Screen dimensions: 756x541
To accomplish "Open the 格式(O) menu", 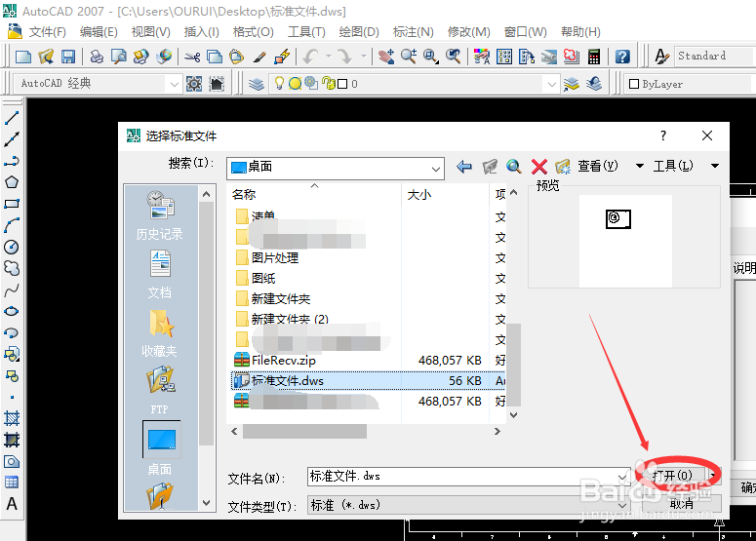I will 253,32.
